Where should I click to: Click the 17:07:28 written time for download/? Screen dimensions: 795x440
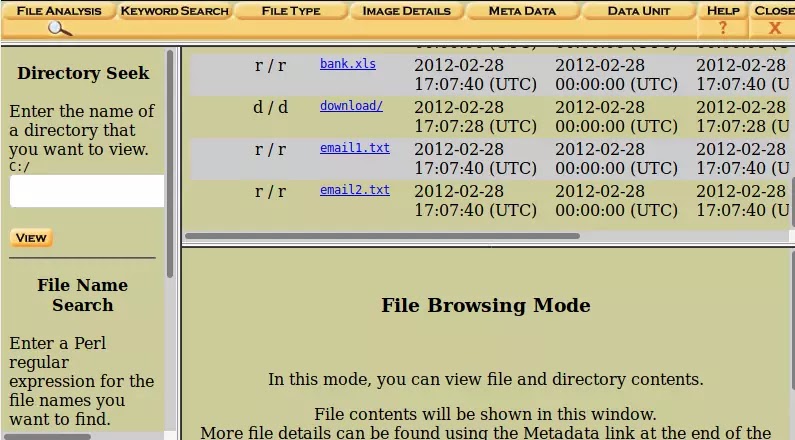tap(476, 126)
